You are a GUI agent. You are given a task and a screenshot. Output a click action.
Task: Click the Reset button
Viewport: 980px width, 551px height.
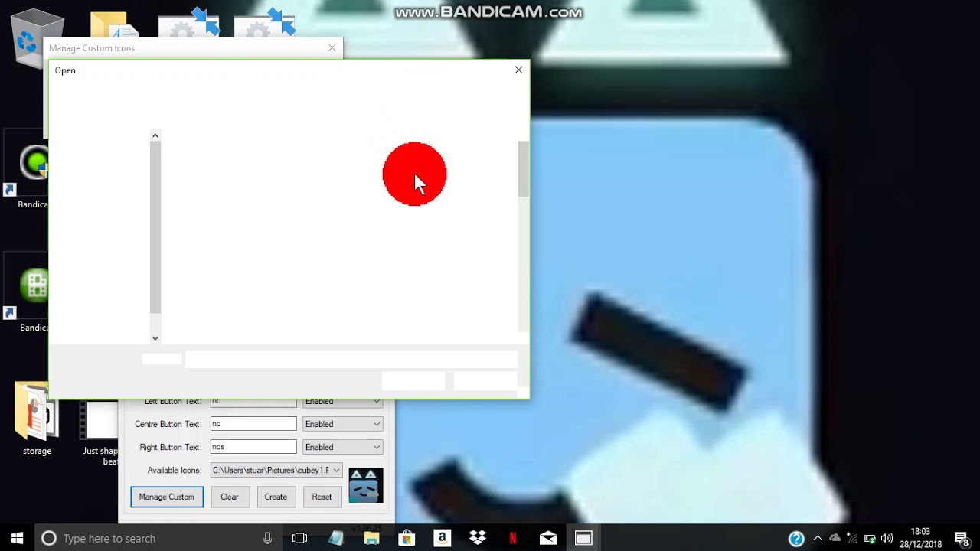point(322,497)
